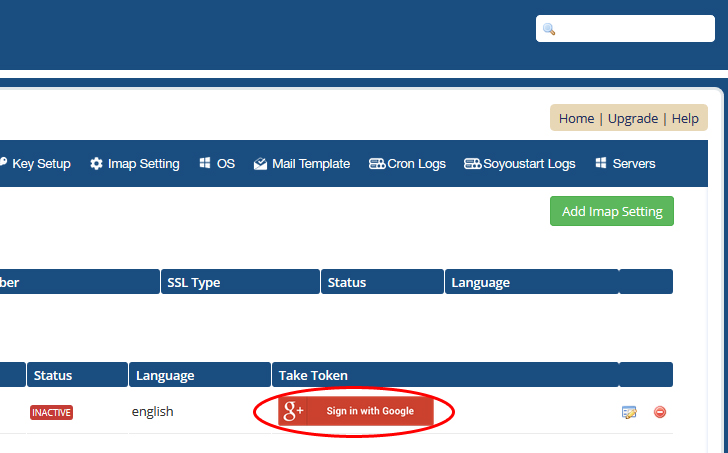Click the Windows icon beside OS

click(x=205, y=164)
